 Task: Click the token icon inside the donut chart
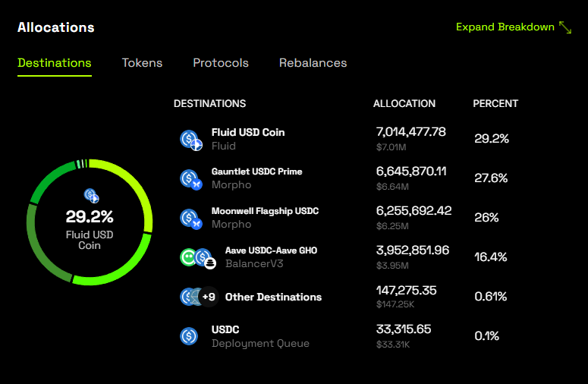click(91, 196)
